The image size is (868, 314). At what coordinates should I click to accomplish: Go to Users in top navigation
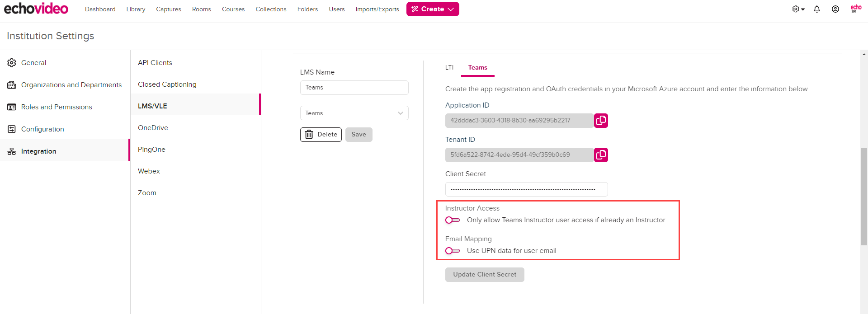pyautogui.click(x=337, y=9)
